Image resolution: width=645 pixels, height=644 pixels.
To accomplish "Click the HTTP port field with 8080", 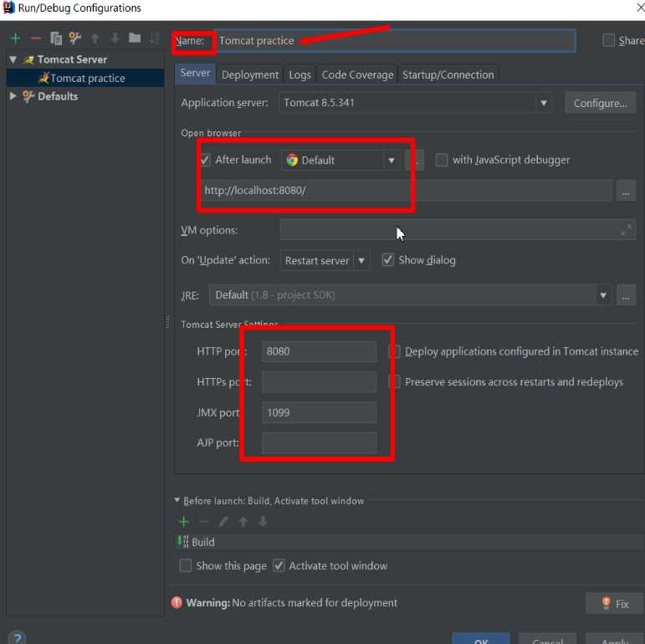I will (x=320, y=351).
